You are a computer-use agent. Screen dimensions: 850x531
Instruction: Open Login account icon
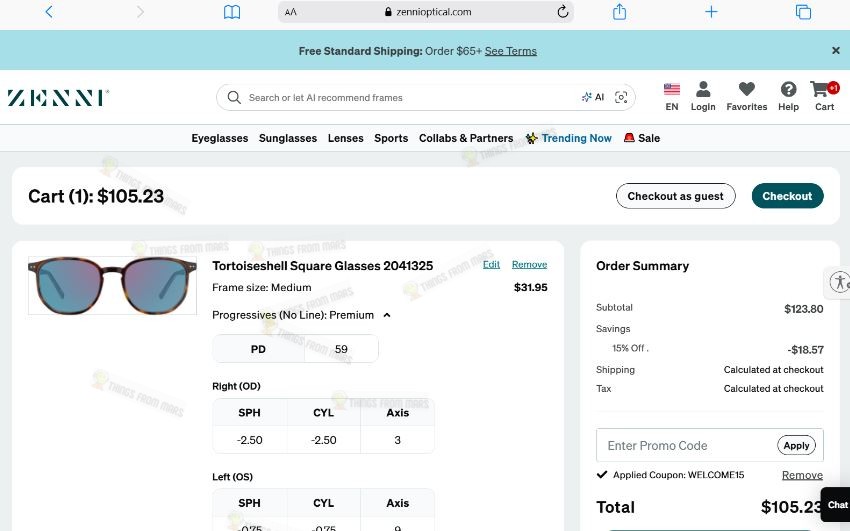(703, 97)
